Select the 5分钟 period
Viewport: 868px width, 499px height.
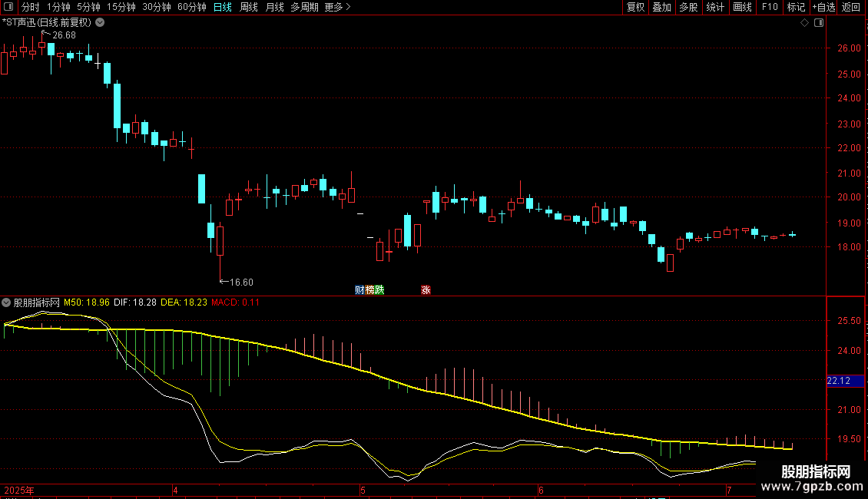88,7
